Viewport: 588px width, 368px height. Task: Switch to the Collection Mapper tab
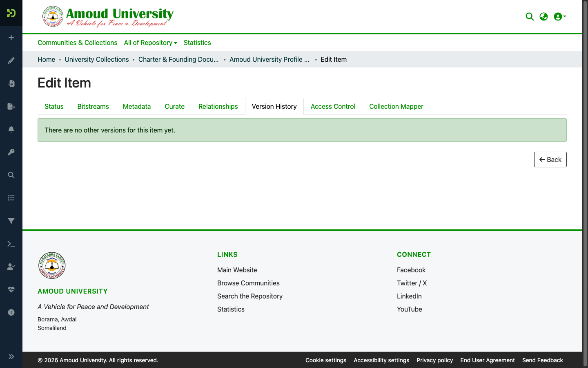pyautogui.click(x=396, y=106)
